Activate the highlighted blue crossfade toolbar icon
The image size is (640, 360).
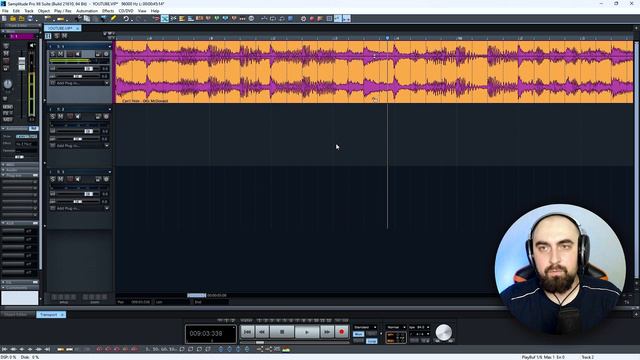164,18
